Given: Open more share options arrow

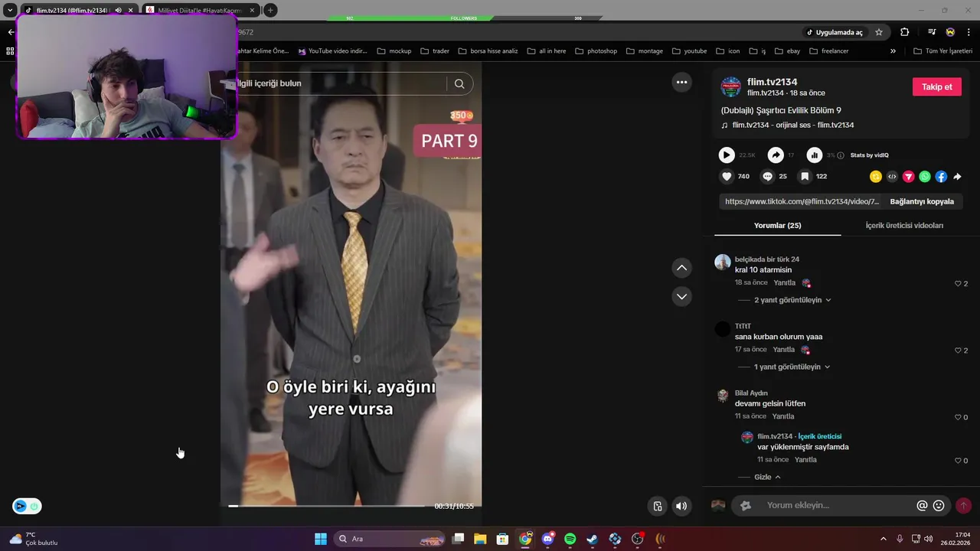Looking at the screenshot, I should pos(957,177).
